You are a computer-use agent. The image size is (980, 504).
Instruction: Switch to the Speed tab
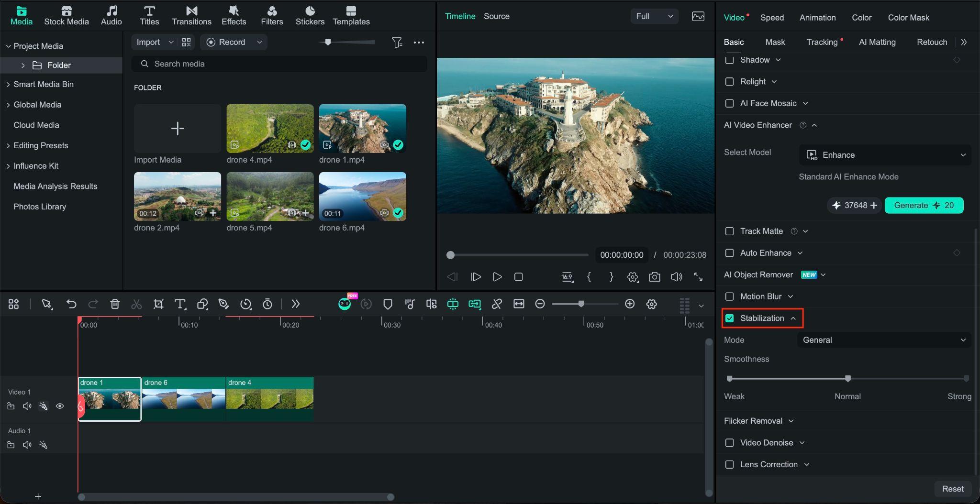click(772, 17)
